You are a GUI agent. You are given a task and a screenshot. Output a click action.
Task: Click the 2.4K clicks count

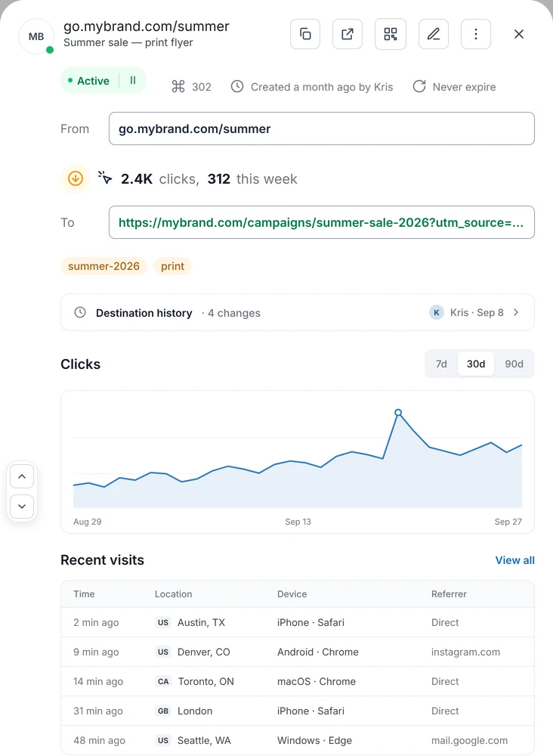137,179
